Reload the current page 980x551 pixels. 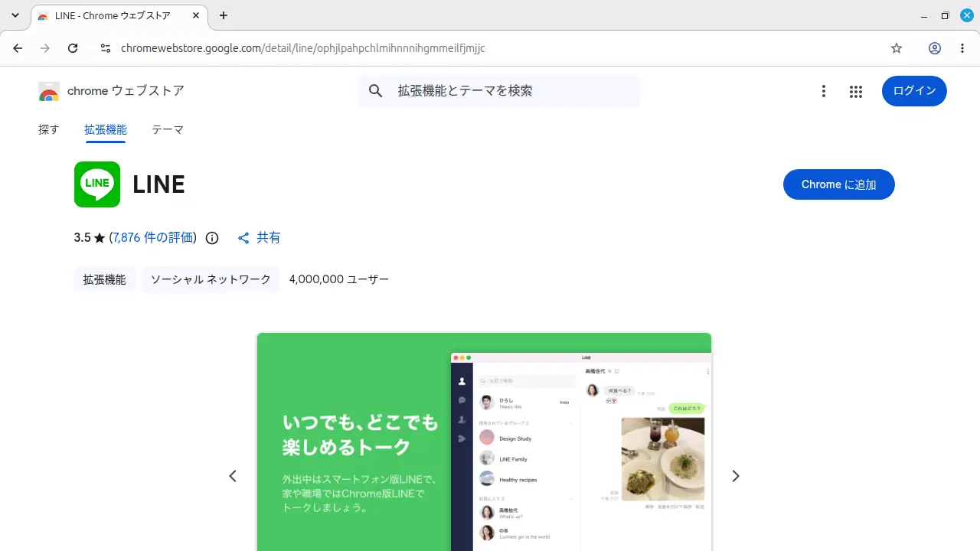click(73, 48)
